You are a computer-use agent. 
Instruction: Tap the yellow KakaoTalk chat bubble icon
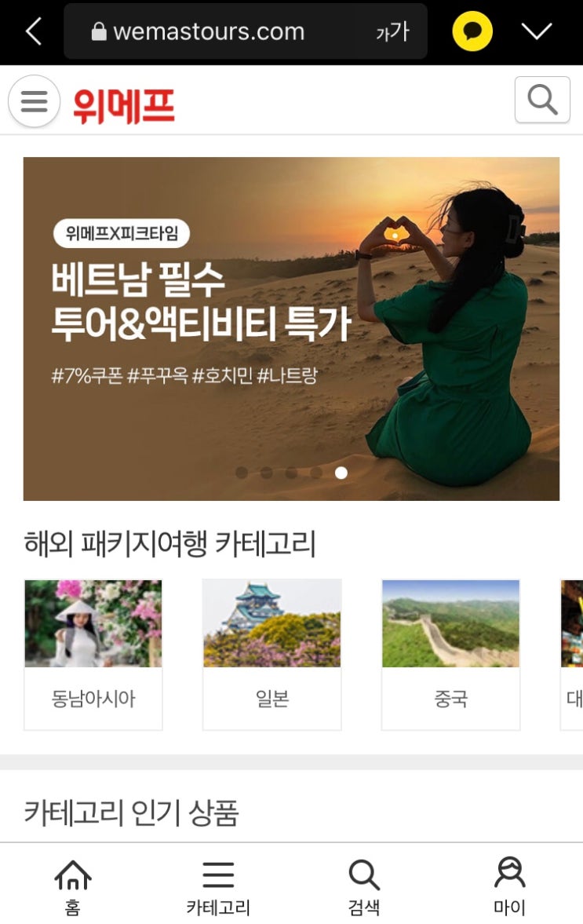[472, 31]
